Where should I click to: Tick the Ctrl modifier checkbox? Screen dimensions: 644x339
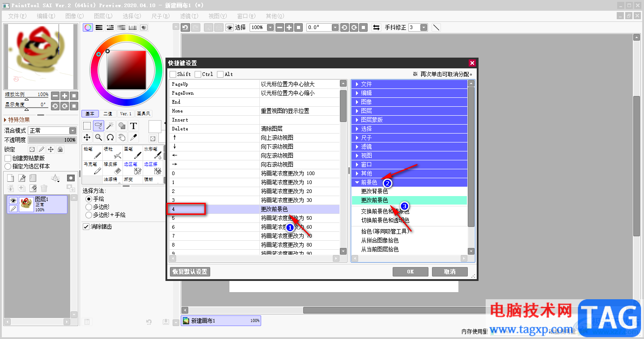(198, 74)
